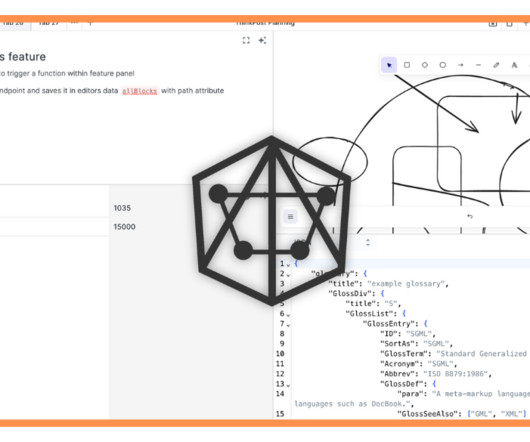Click the "trigger a function within feature panel" line

click(70, 73)
